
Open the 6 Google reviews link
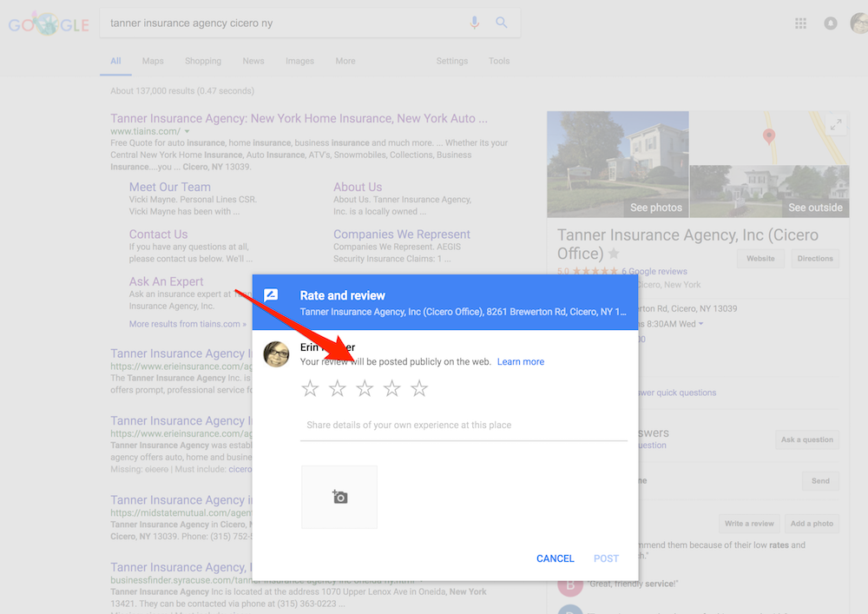654,271
